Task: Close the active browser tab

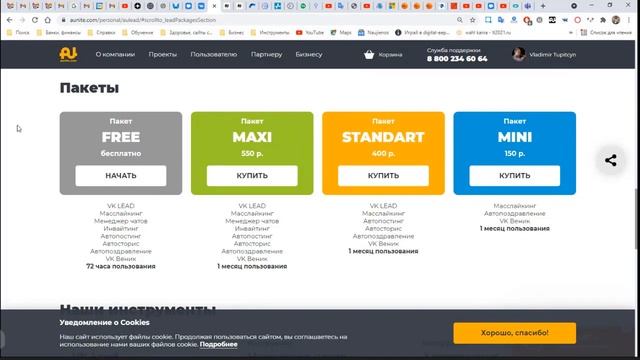Action: click(214, 6)
